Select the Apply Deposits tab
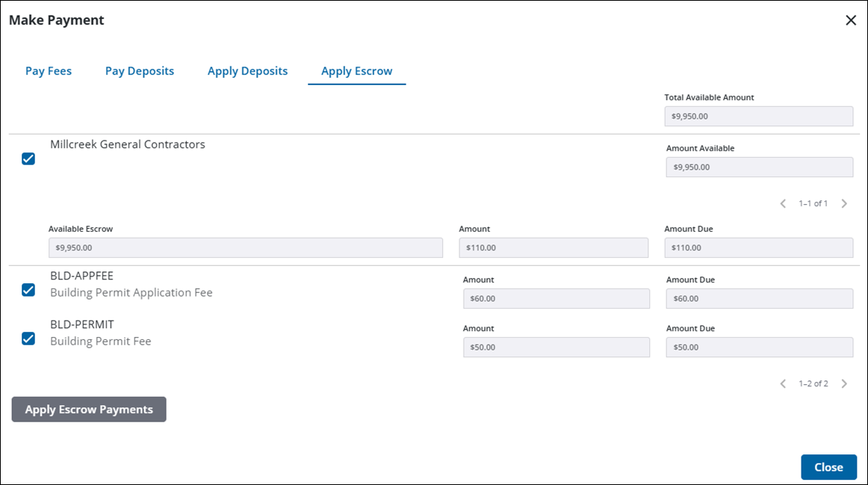The height and width of the screenshot is (485, 868). coord(247,71)
